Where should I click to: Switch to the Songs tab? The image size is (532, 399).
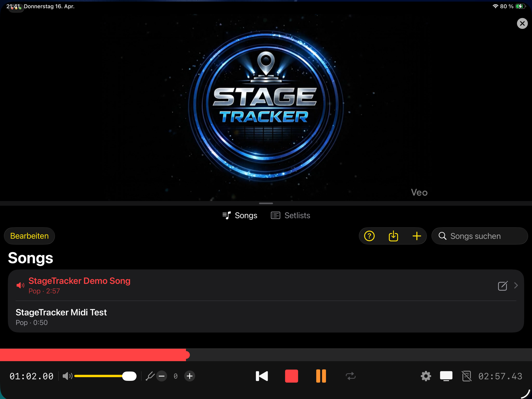point(240,215)
